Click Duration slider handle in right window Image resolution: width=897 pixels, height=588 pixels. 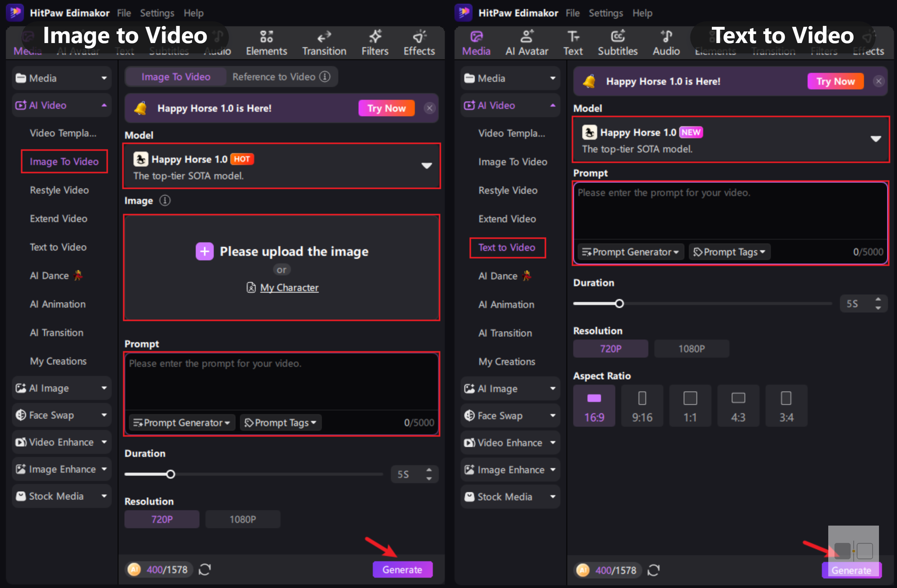[619, 303]
